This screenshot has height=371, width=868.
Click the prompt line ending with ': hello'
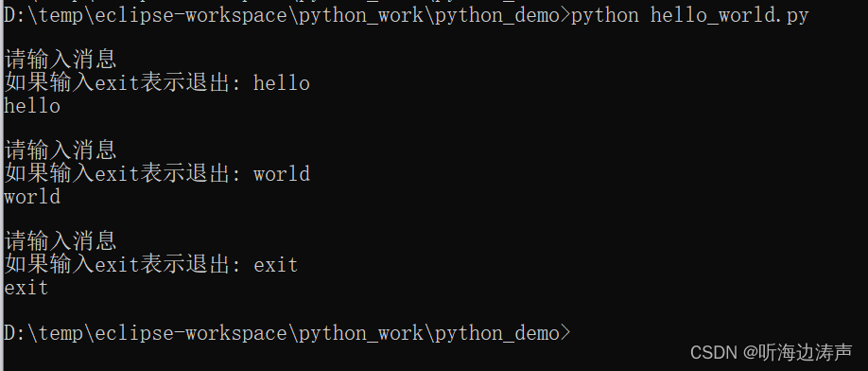point(157,83)
